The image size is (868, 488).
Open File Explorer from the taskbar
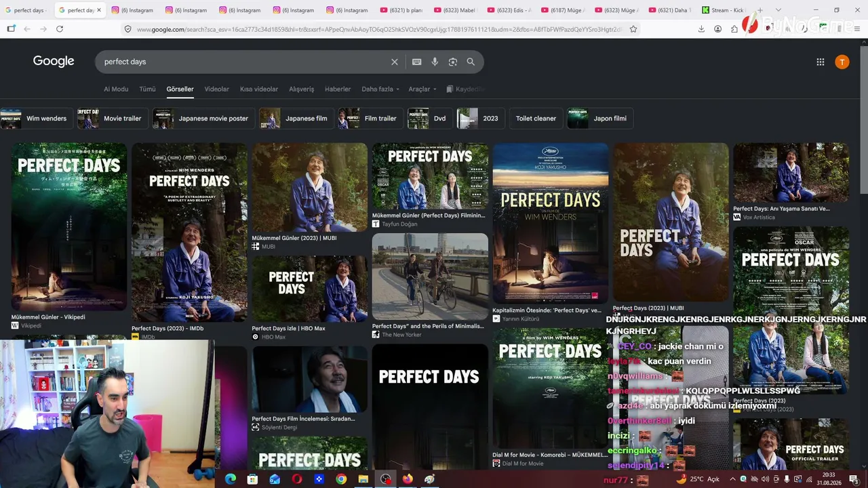coord(363,479)
